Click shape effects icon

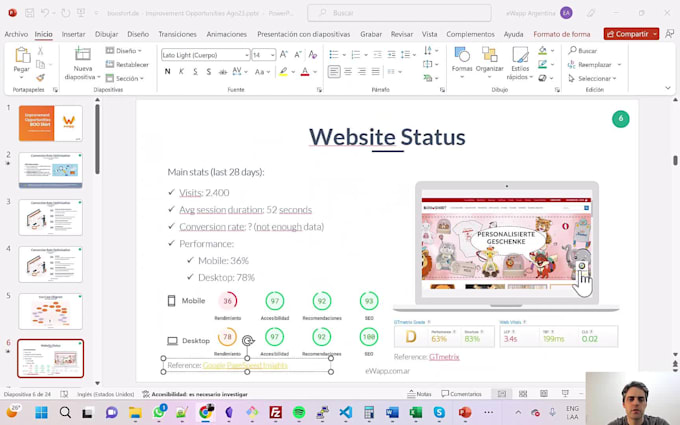543,78
